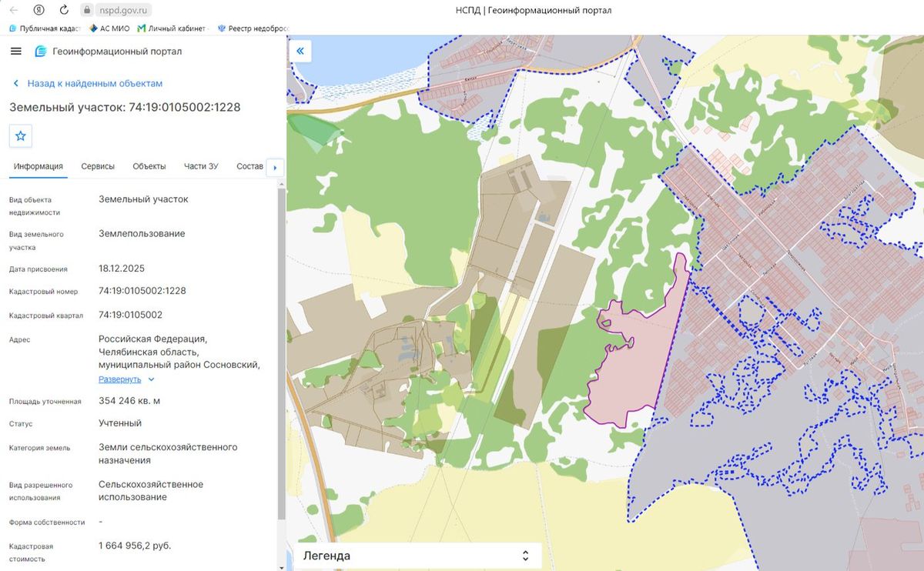This screenshot has height=571, width=924.
Task: Click the lock icon beside nspd.gov.ru
Action: (x=87, y=11)
